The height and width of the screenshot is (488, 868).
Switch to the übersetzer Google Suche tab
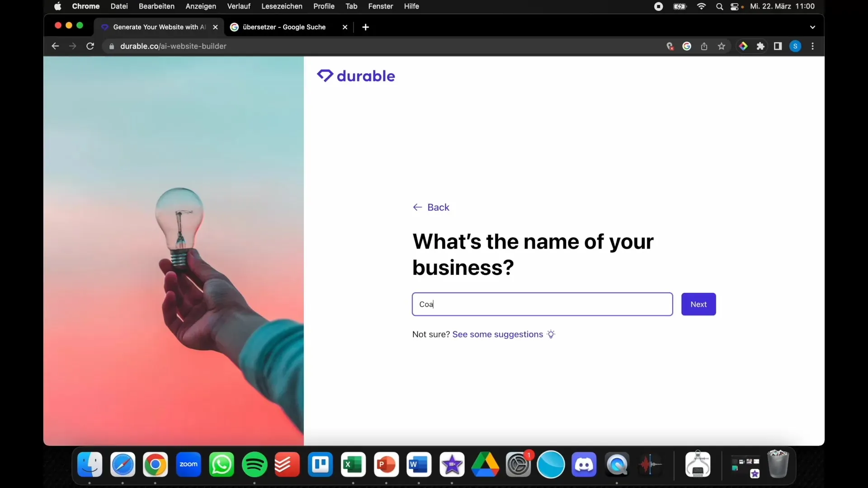pos(284,27)
